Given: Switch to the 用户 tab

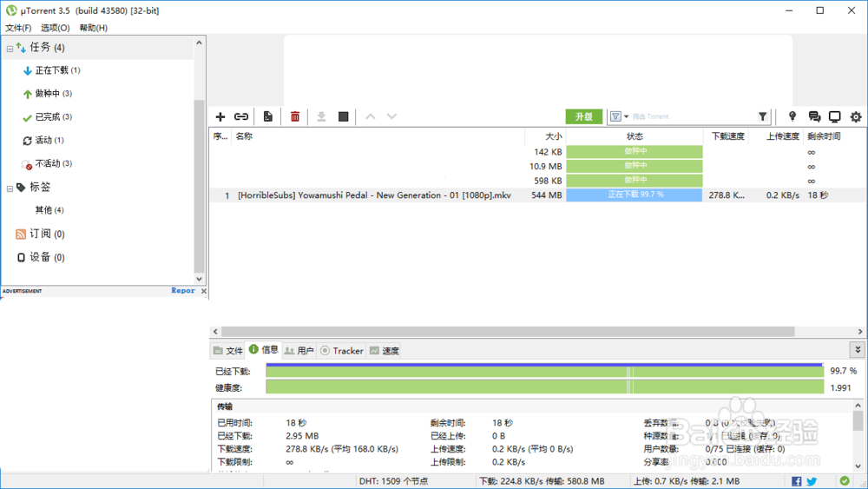Looking at the screenshot, I should coord(299,351).
